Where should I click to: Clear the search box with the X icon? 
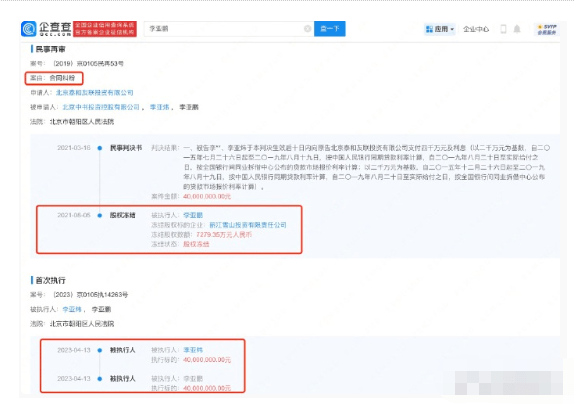(308, 29)
